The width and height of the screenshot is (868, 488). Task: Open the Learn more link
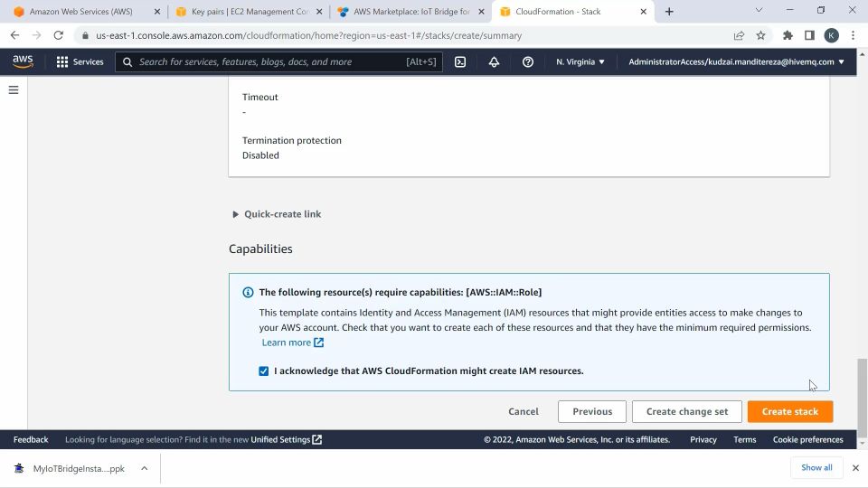pos(287,343)
